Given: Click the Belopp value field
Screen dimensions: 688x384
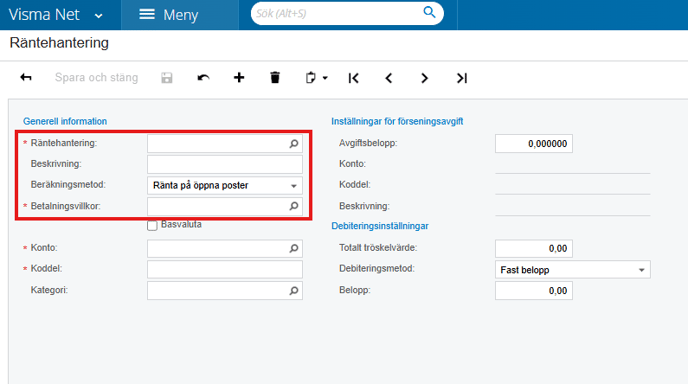Looking at the screenshot, I should coord(534,291).
